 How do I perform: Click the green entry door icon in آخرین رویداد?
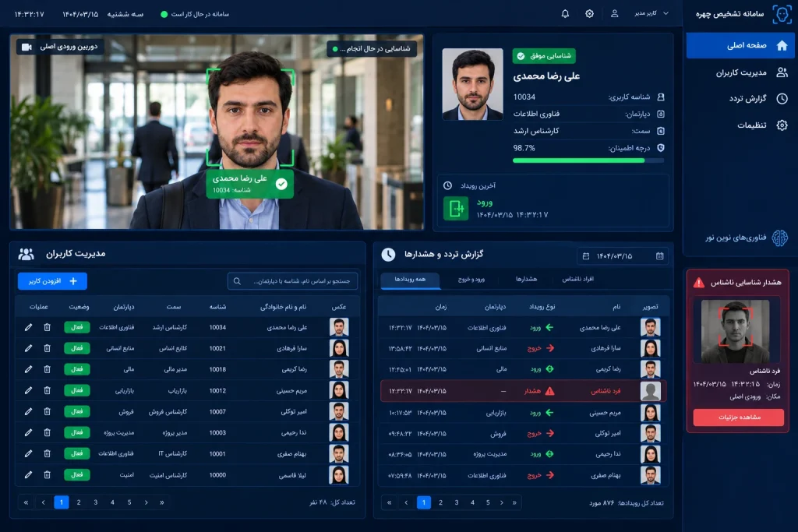click(455, 209)
